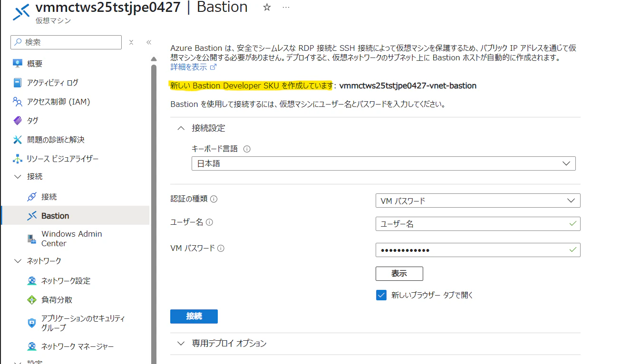
Task: Click the blue 接続 button
Action: pos(194,316)
